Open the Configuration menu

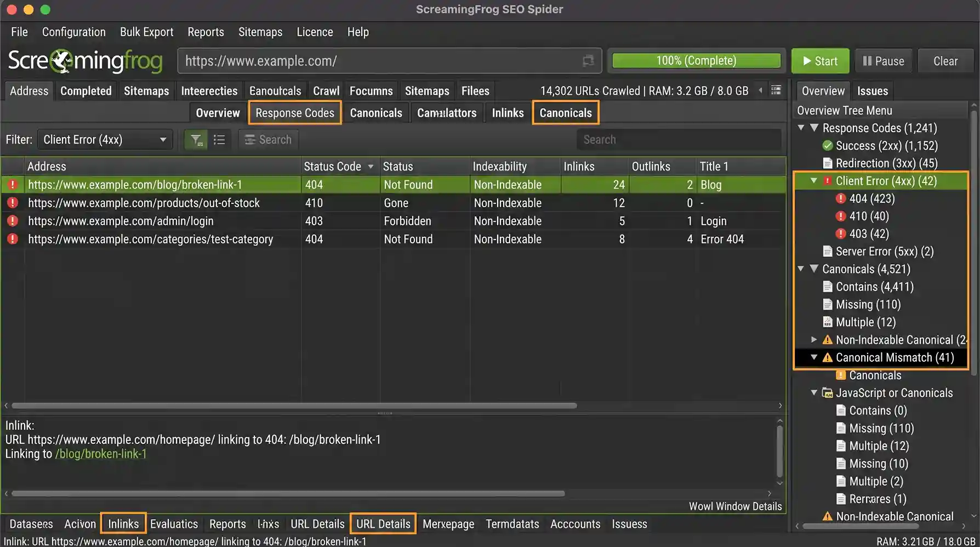click(x=74, y=32)
